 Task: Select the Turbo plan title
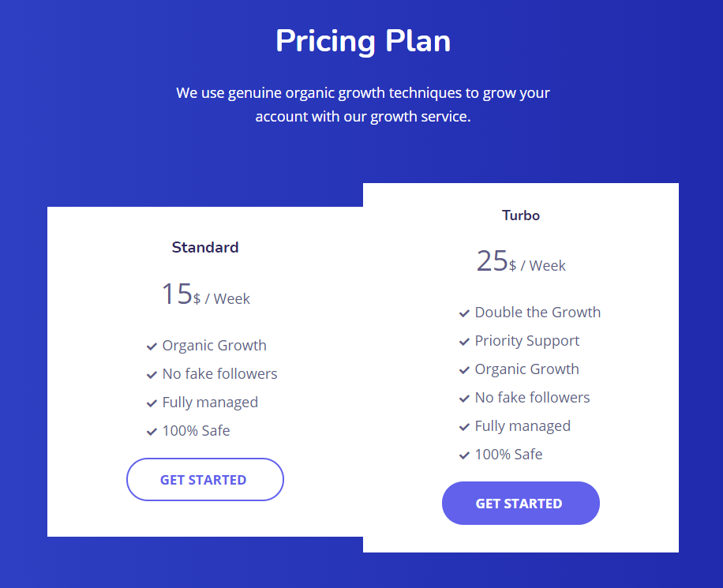[x=521, y=215]
